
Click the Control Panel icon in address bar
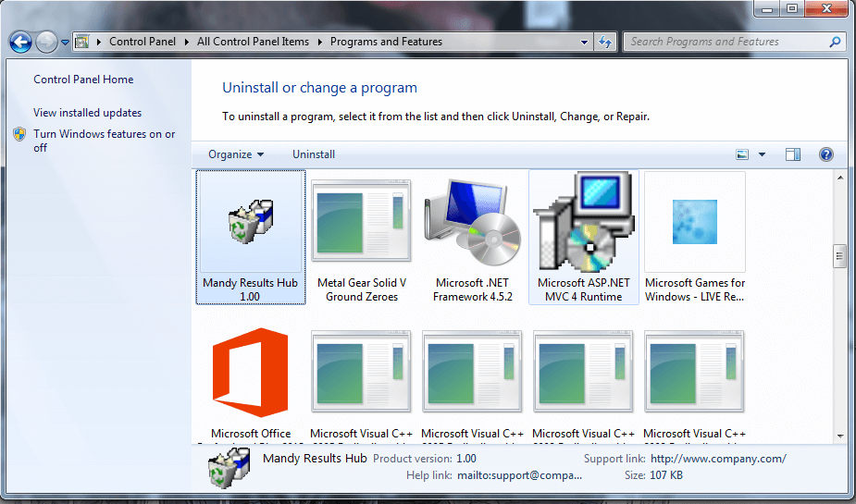(81, 42)
